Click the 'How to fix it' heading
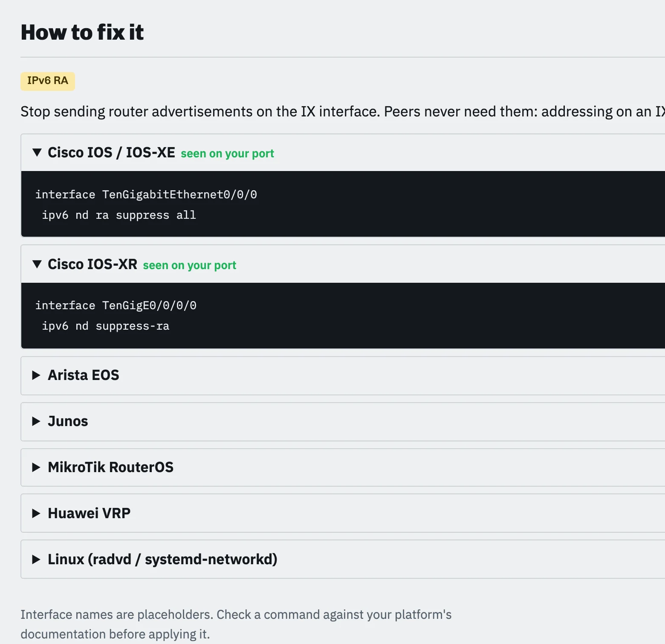The width and height of the screenshot is (665, 644). coord(82,32)
